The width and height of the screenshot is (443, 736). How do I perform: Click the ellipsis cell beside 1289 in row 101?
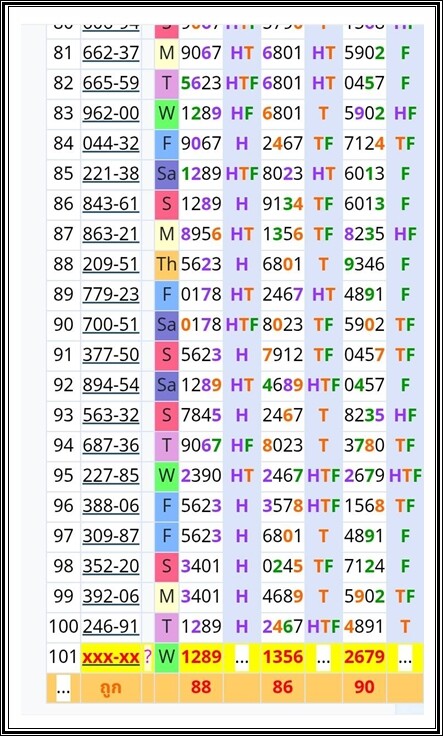tap(242, 658)
